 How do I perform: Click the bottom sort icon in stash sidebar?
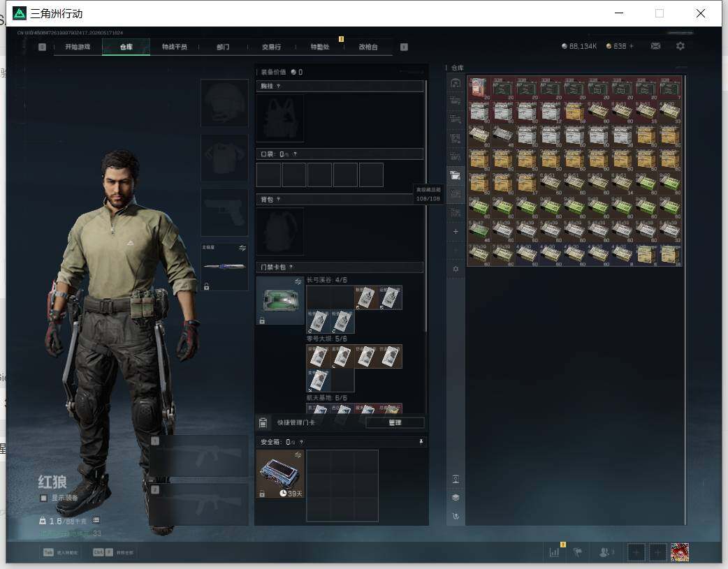(x=456, y=516)
